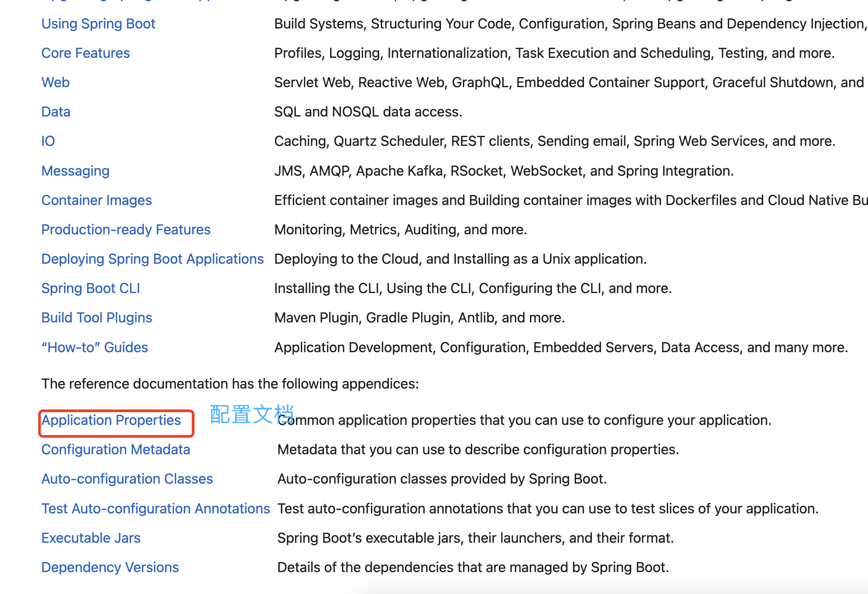Open Production-ready Features link
The height and width of the screenshot is (594, 868).
(x=126, y=230)
